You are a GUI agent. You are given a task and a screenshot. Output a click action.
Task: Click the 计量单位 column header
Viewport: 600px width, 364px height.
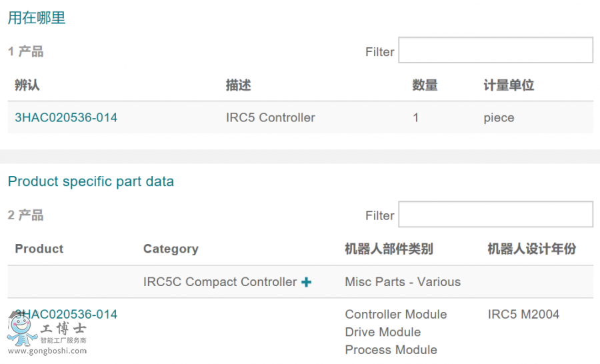[x=509, y=85]
